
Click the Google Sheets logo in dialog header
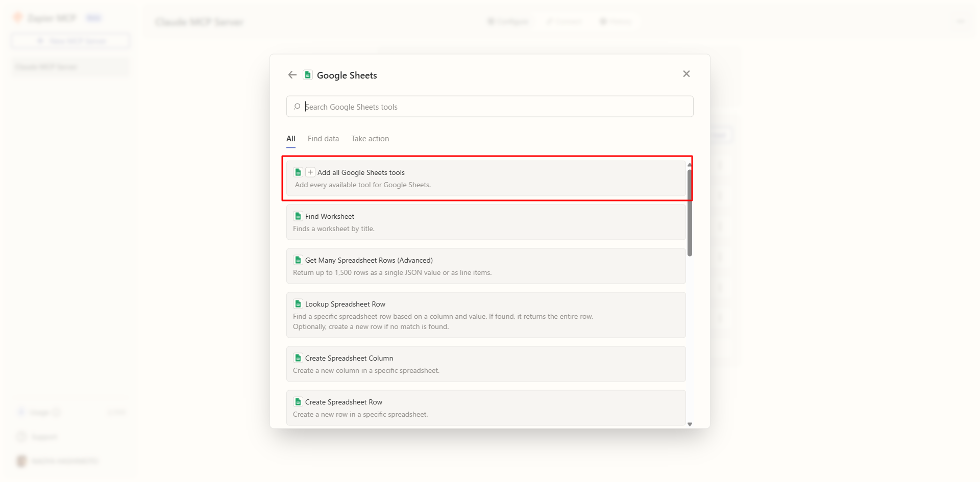[308, 75]
